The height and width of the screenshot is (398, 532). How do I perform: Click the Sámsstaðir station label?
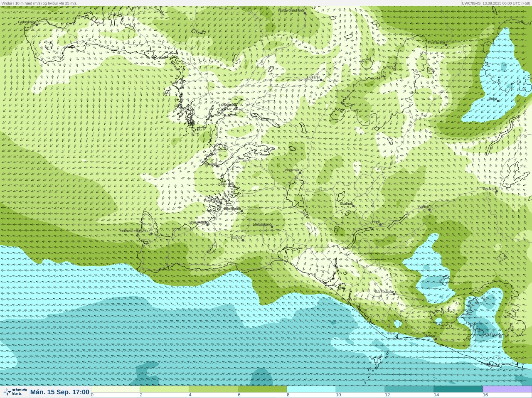pos(384,292)
